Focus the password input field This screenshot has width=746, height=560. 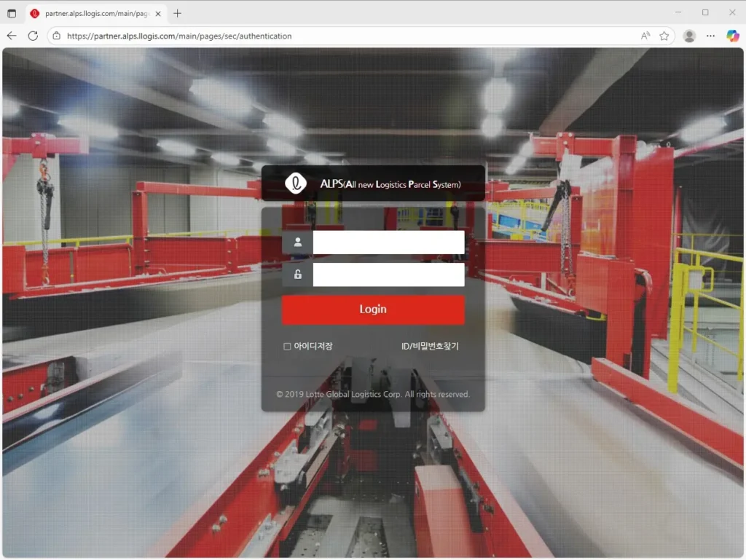click(x=388, y=275)
